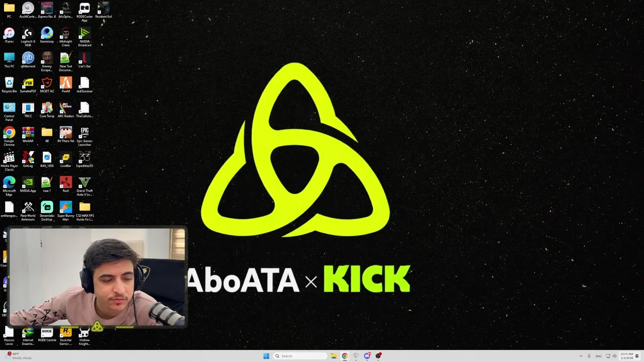644x362 pixels.
Task: Open CS2 MAX FPS Guide folder
Action: pos(85,212)
